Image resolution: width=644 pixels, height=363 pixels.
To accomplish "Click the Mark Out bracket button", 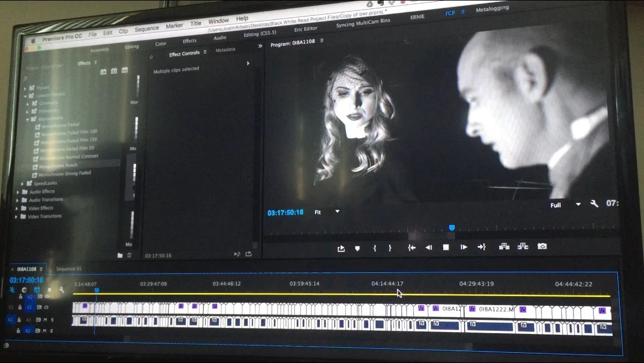I will tap(390, 248).
